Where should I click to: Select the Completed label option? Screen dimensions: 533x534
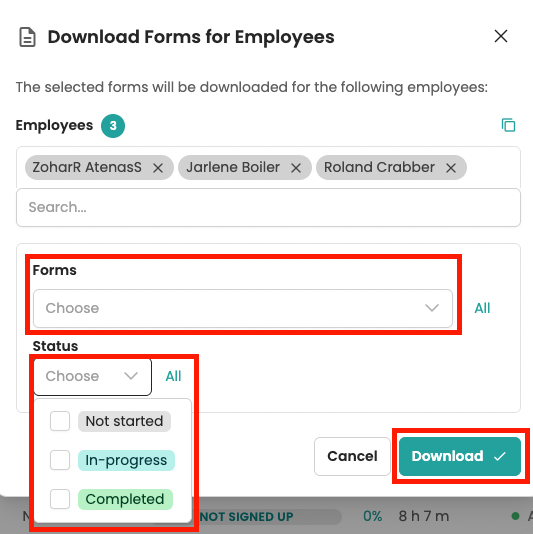[125, 499]
